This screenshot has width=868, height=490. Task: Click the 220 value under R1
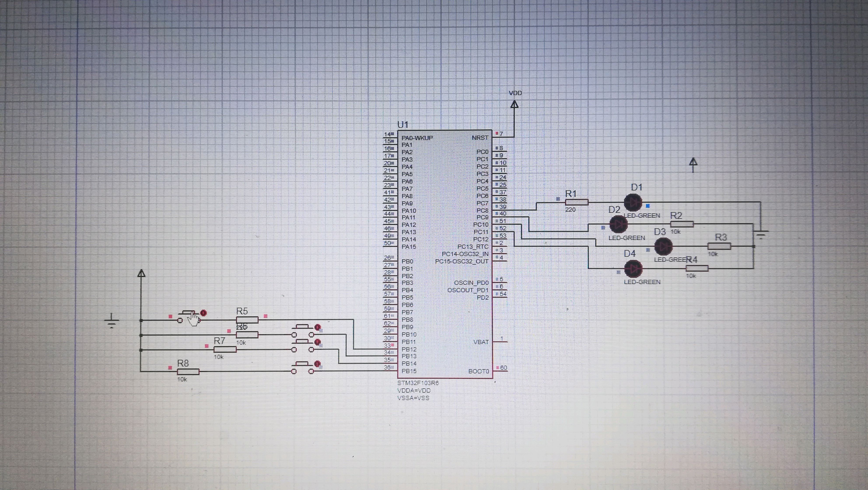point(570,210)
